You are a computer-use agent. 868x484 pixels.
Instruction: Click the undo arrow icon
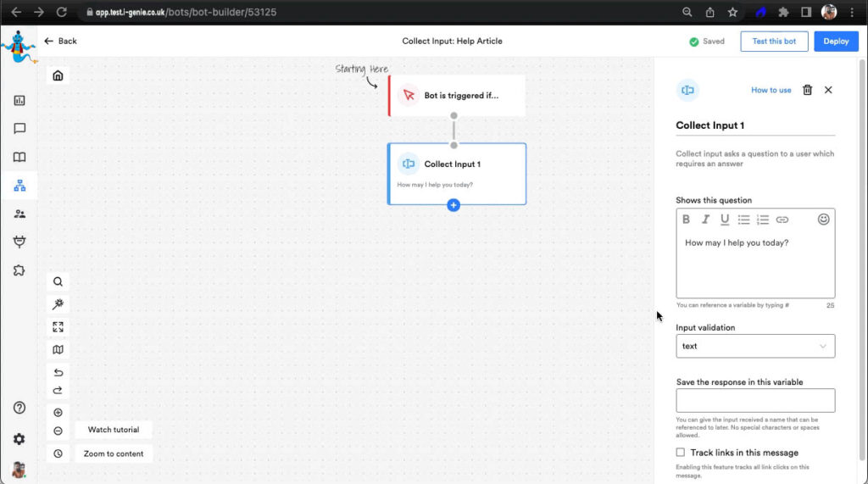pos(58,372)
